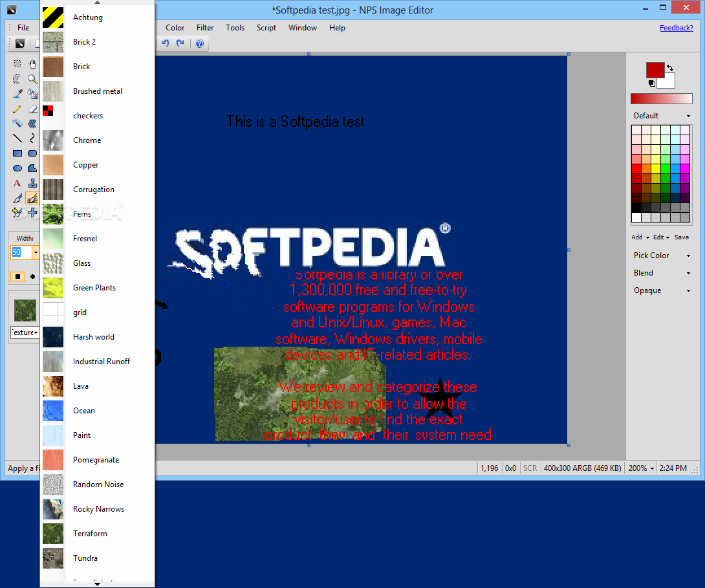Pick the sparkle effect brush tool

point(17,213)
